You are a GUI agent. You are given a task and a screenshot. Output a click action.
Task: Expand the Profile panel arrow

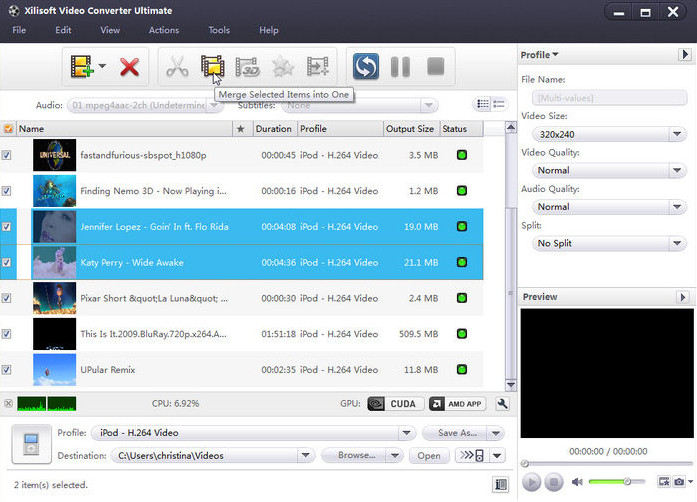pos(685,55)
